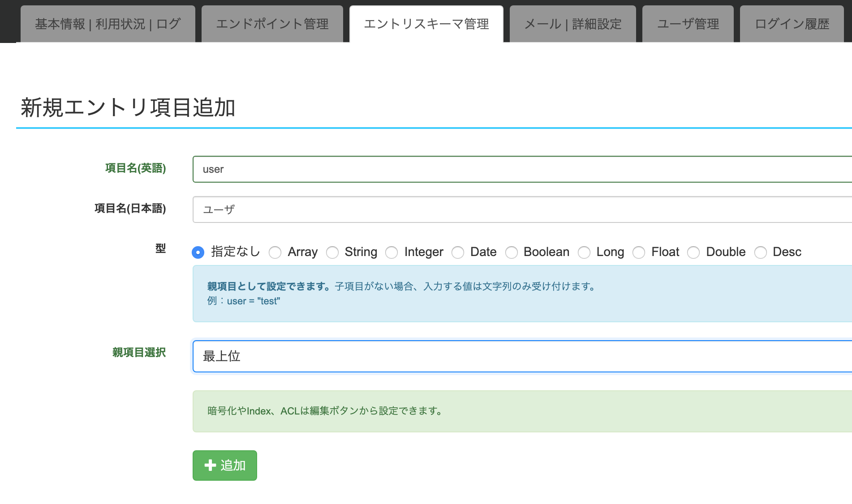Click the green 追加 button
The image size is (852, 504).
225,466
